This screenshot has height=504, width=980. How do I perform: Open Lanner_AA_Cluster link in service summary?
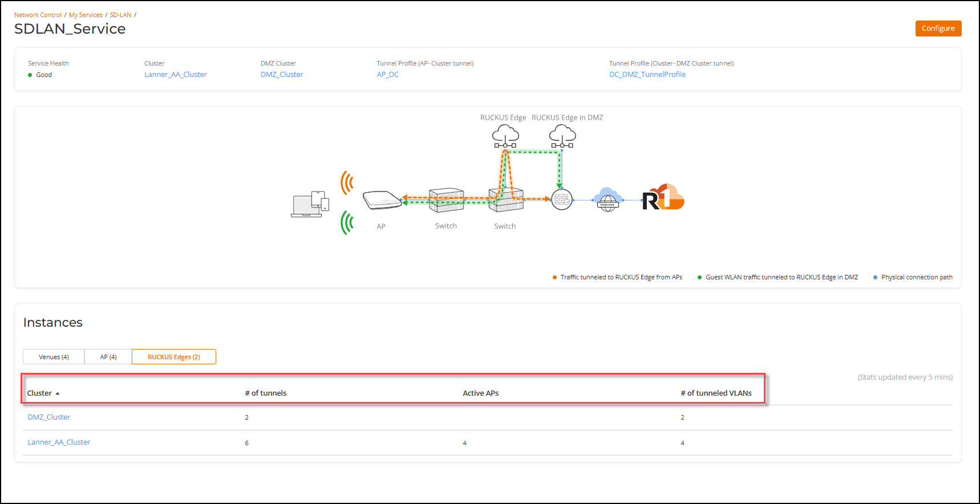click(176, 75)
